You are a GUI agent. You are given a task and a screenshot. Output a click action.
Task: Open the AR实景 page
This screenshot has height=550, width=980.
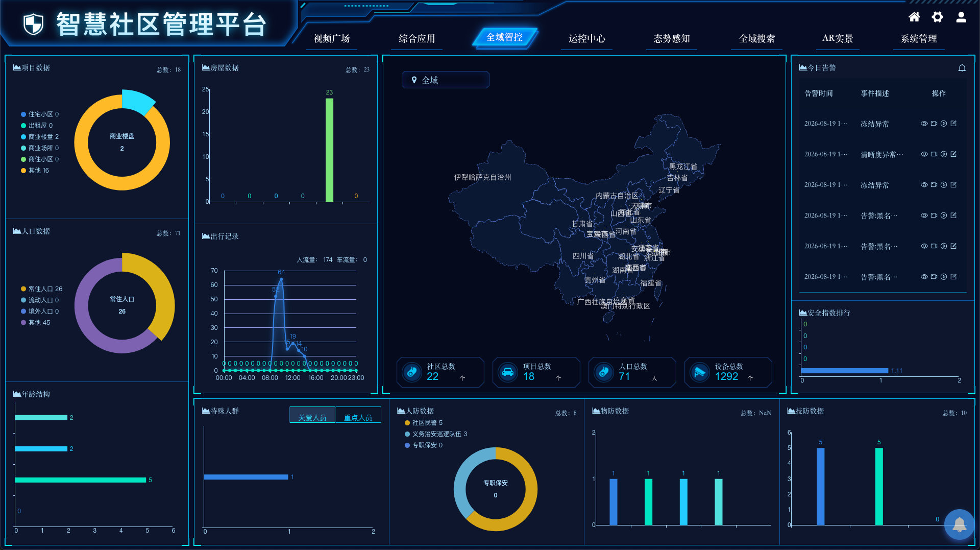[x=838, y=39]
